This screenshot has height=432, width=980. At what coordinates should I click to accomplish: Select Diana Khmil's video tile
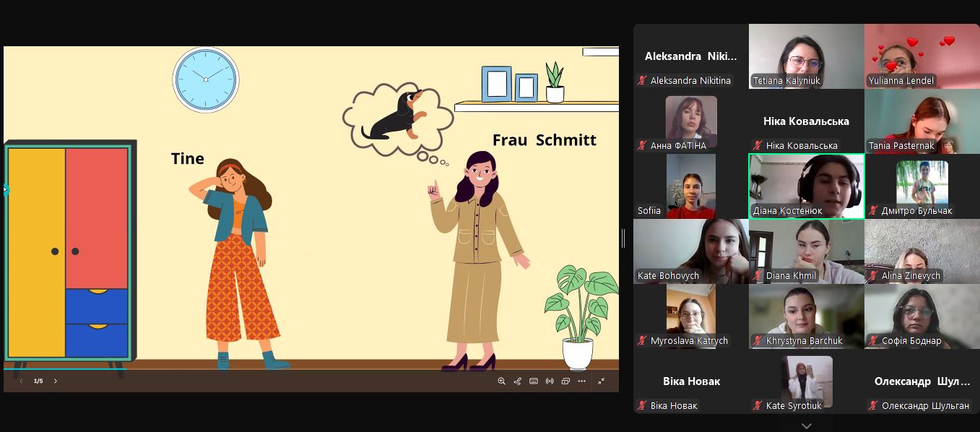(x=807, y=251)
